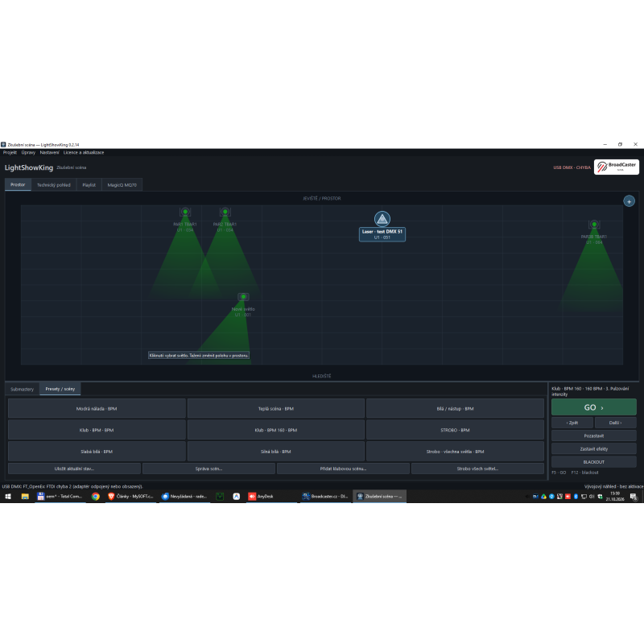Viewport: 644px width, 644px height.
Task: Trigger the Bílá / nástup - BPM preset
Action: (455, 409)
